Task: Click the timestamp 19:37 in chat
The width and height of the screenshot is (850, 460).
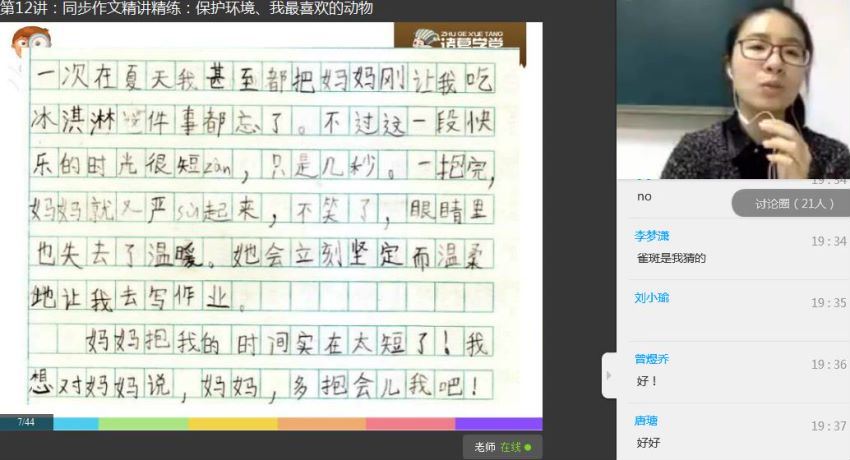Action: tap(828, 426)
